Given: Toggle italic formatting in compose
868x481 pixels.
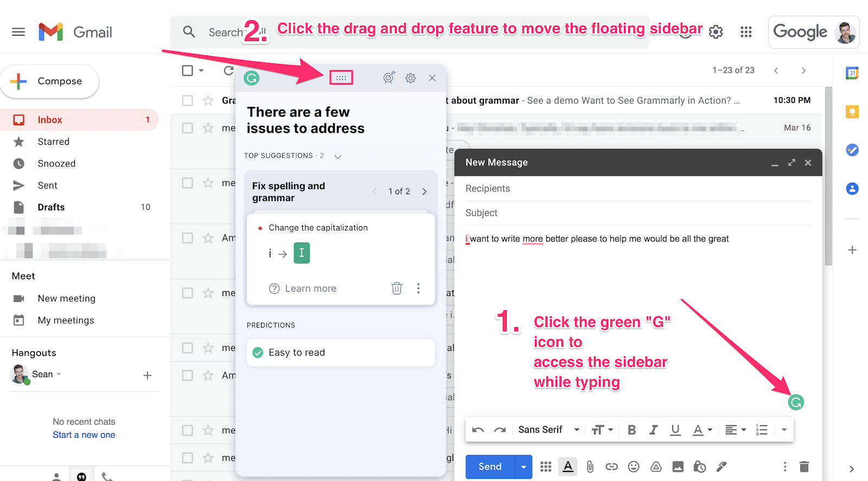Looking at the screenshot, I should click(x=654, y=430).
